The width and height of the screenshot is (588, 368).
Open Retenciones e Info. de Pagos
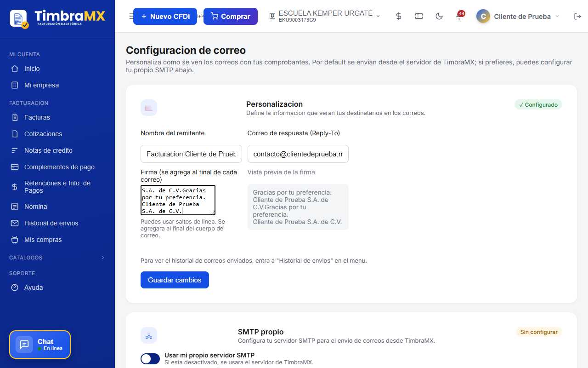[57, 187]
